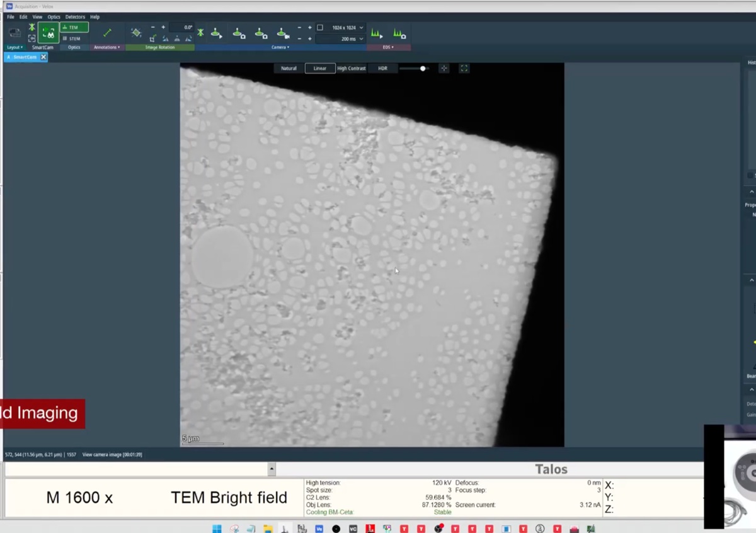Enable HDR display mode
The width and height of the screenshot is (756, 533).
382,68
